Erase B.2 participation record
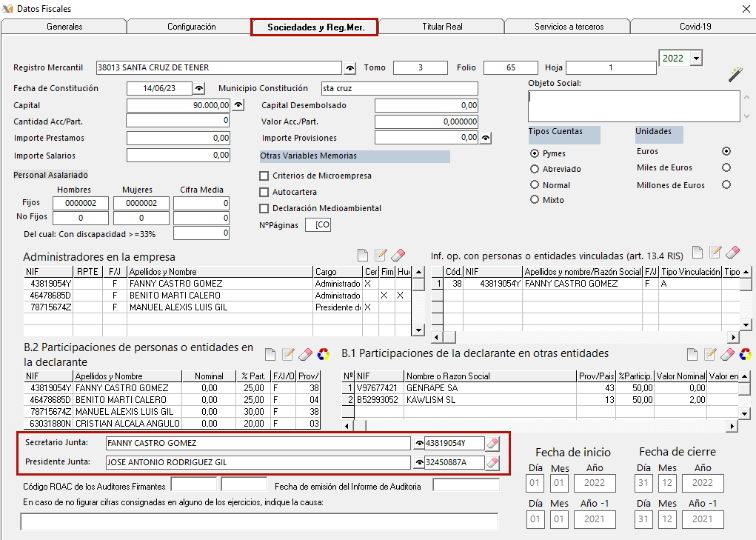The height and width of the screenshot is (540, 756). (x=305, y=354)
